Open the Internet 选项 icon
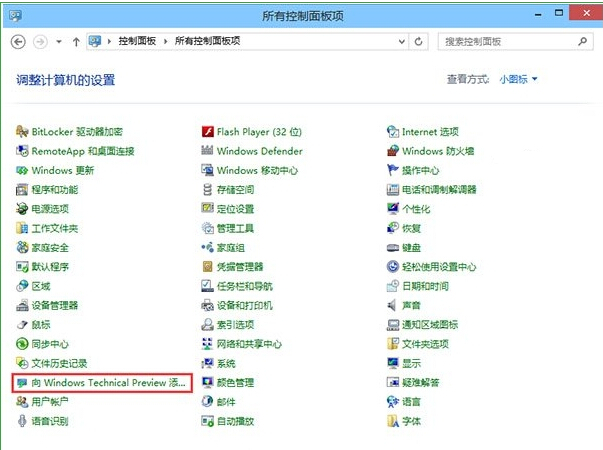The height and width of the screenshot is (450, 603). [393, 132]
